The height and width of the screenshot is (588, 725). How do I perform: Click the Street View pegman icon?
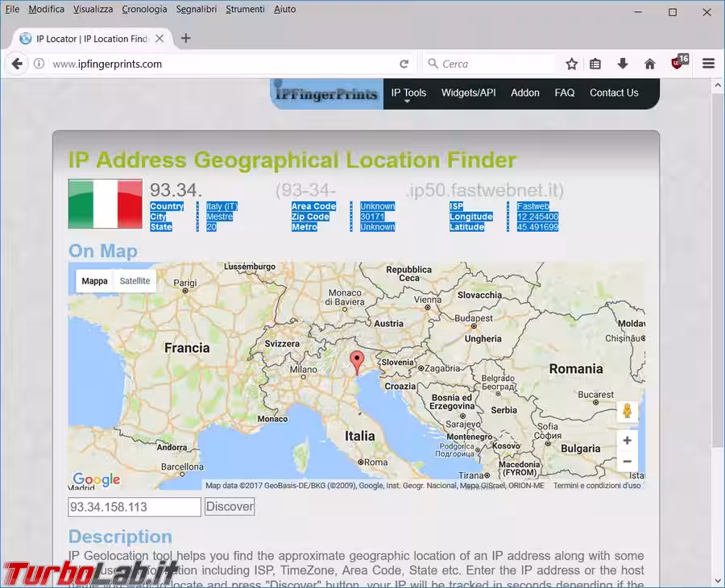pos(628,412)
